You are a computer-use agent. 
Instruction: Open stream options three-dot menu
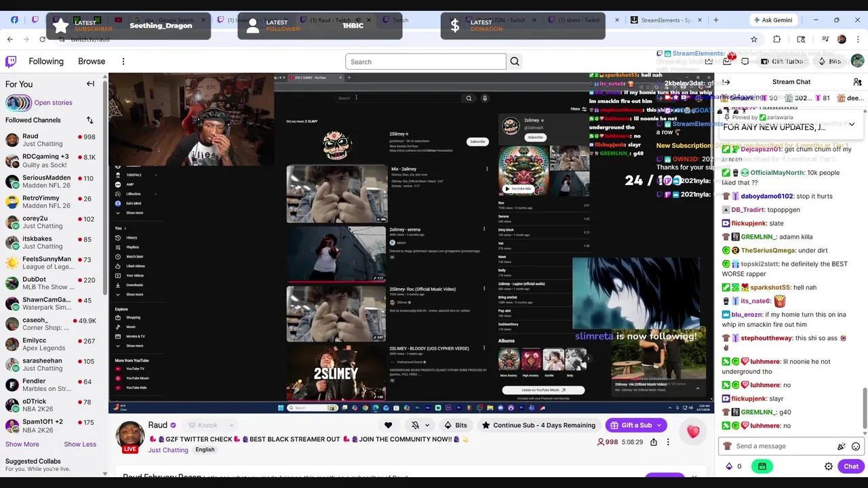coord(668,442)
